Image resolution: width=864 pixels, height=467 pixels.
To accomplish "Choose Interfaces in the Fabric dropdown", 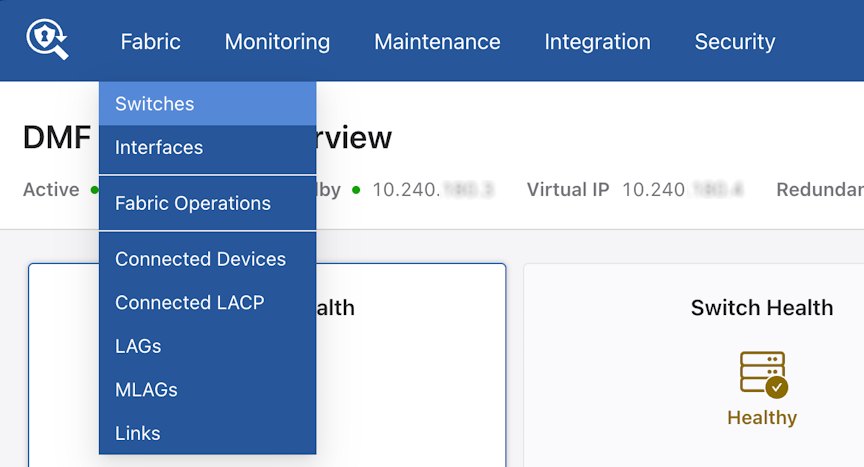I will click(x=208, y=148).
